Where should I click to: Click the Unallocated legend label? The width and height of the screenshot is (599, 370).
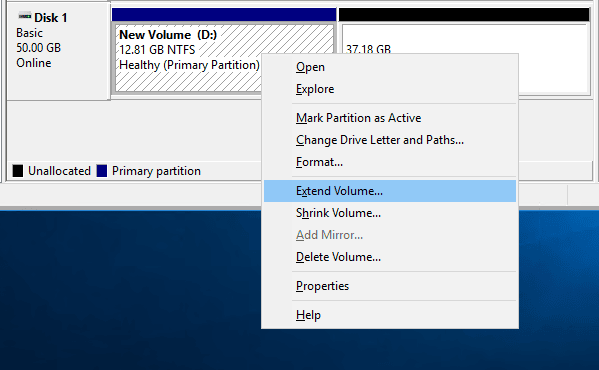click(x=59, y=171)
